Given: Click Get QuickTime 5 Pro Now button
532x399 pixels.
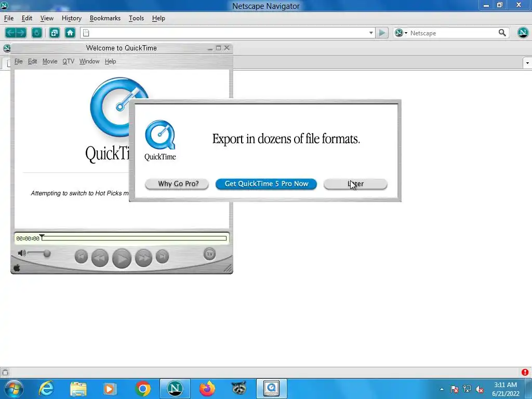Looking at the screenshot, I should (x=267, y=184).
